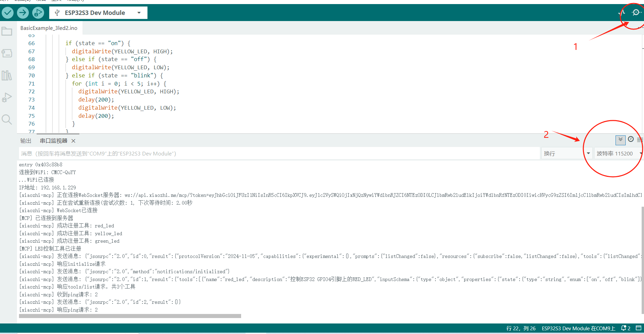The height and width of the screenshot is (334, 644).
Task: Open the Debug panel in sidebar
Action: pyautogui.click(x=7, y=97)
